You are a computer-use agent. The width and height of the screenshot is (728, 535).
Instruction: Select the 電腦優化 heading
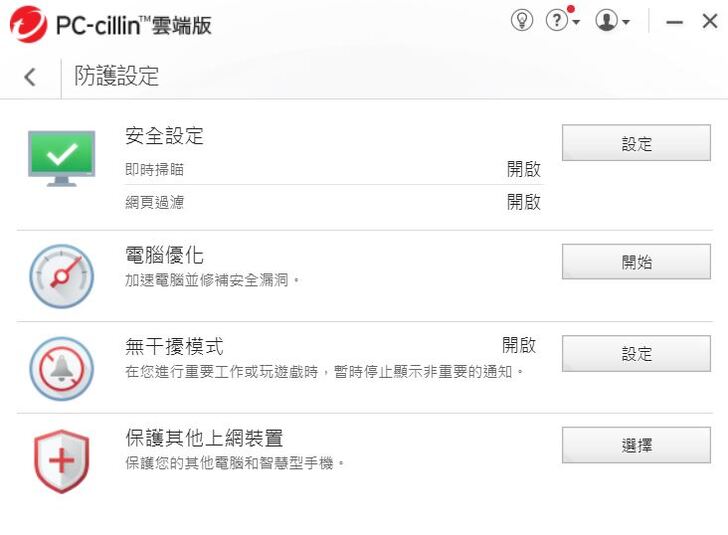tap(164, 256)
